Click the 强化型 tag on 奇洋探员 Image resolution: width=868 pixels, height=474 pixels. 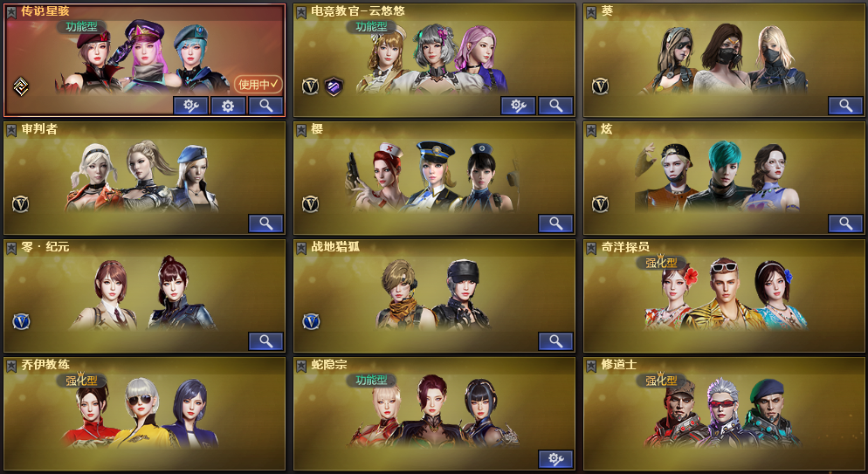pos(662,262)
